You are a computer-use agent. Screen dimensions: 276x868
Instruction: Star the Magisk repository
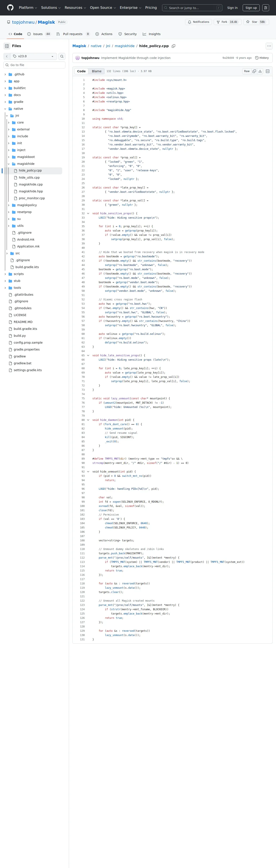256,22
